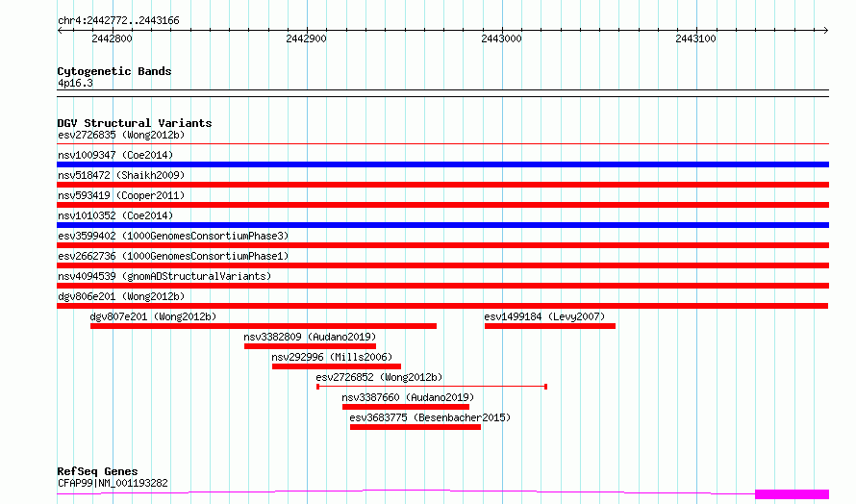Click ruler position 2442900
Image resolution: width=856 pixels, height=504 pixels.
click(306, 38)
